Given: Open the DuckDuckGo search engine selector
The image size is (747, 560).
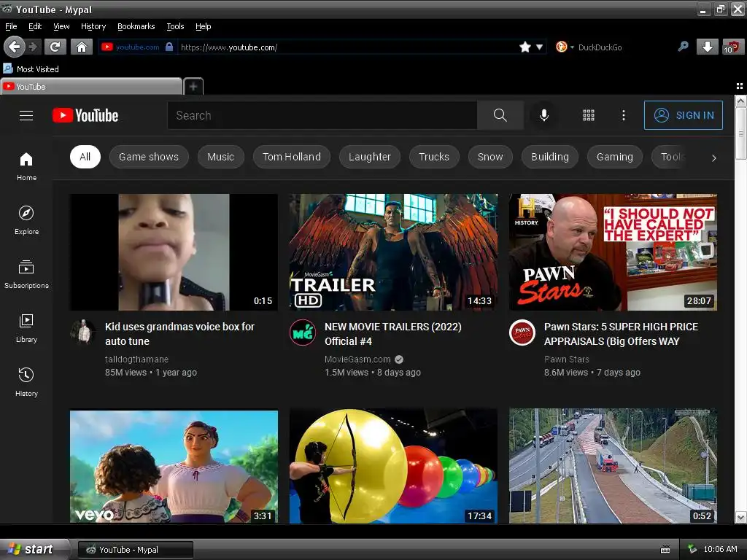Looking at the screenshot, I should 565,47.
